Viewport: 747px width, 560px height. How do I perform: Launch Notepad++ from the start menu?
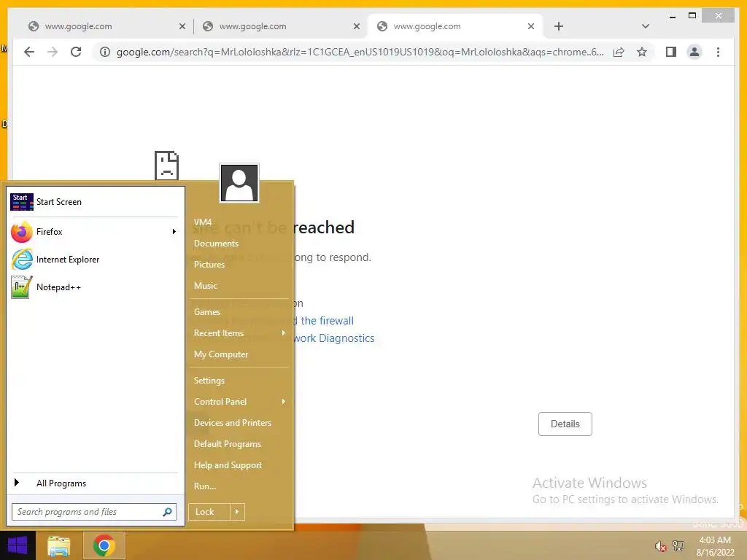[x=96, y=287]
